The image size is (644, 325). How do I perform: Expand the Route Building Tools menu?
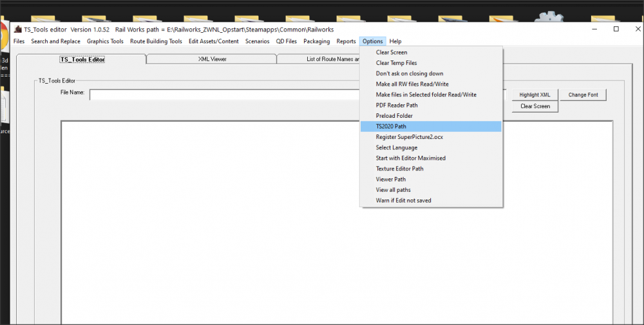156,41
